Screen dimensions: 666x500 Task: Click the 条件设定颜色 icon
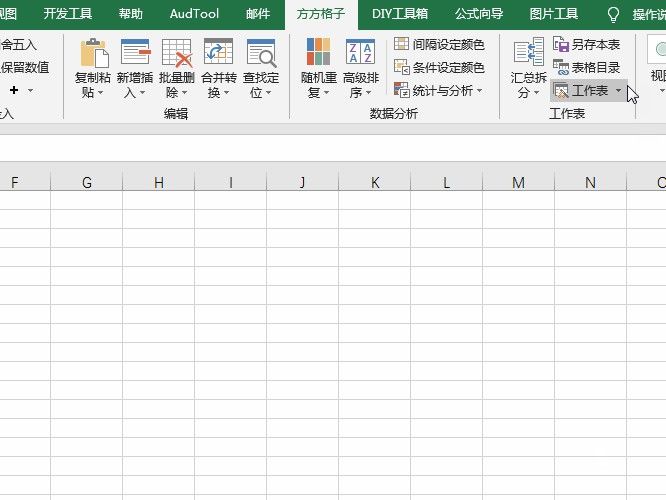401,67
